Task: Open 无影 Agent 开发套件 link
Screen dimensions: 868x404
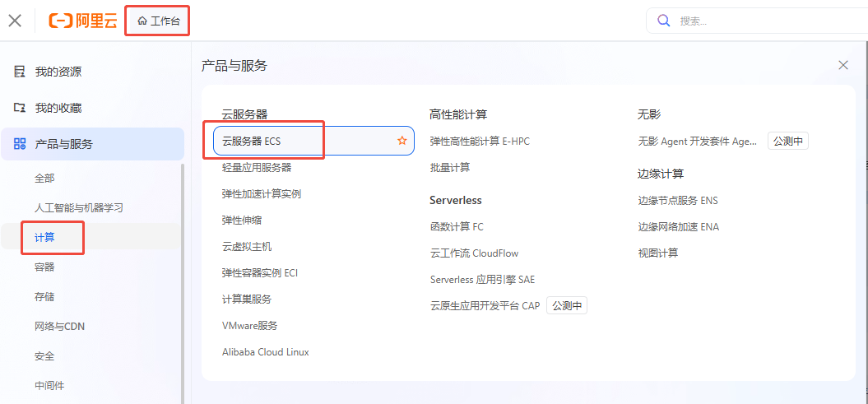Action: tap(698, 142)
